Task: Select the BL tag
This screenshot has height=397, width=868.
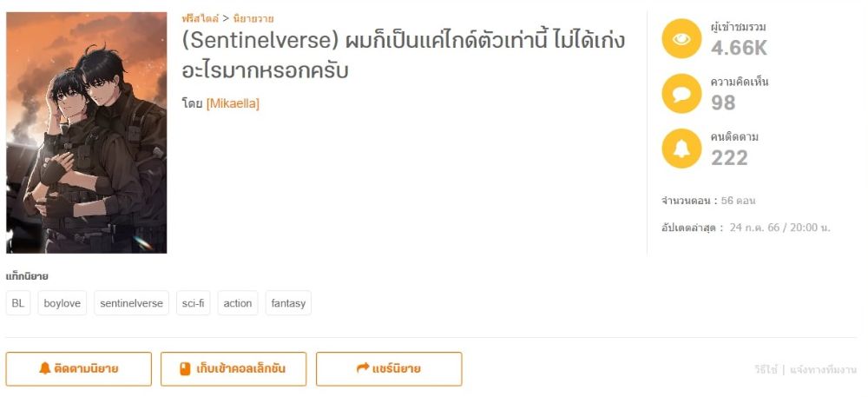Action: click(x=18, y=303)
